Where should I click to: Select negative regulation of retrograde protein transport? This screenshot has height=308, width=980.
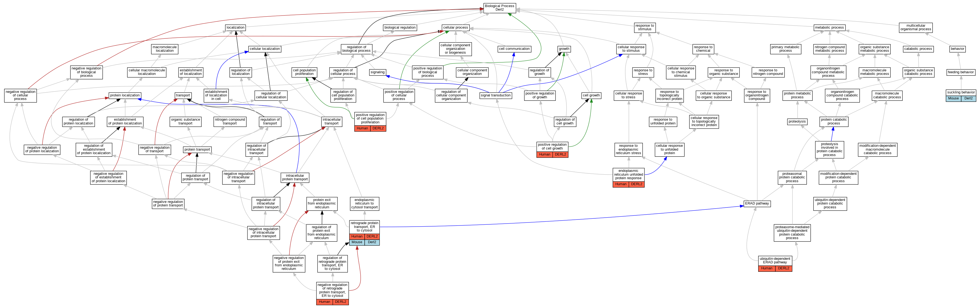pos(332,291)
